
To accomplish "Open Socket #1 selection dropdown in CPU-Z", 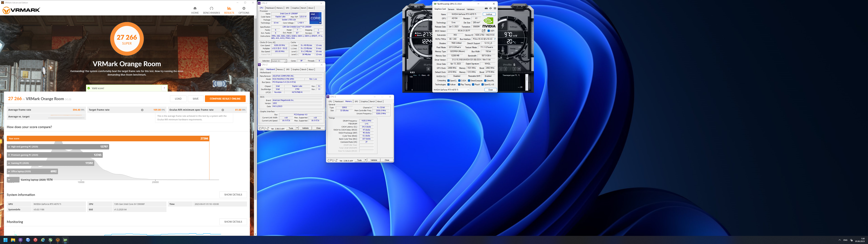I will click(x=279, y=61).
